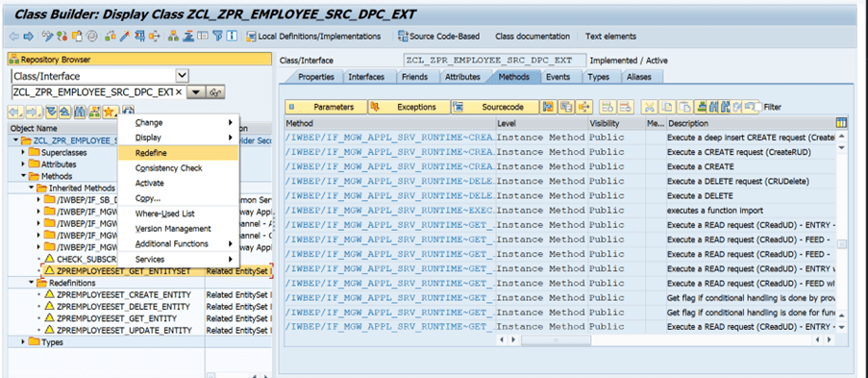Click Local Definitions/Implementations button

313,37
